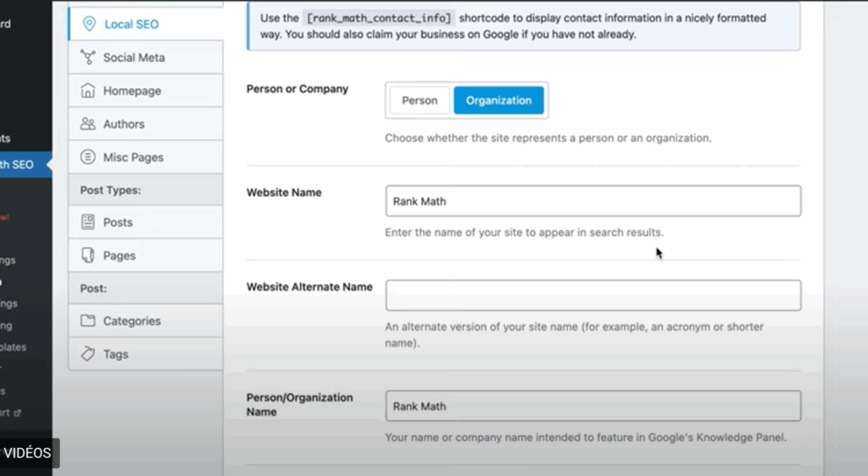868x476 pixels.
Task: Click the Misc Pages list icon
Action: (88, 157)
